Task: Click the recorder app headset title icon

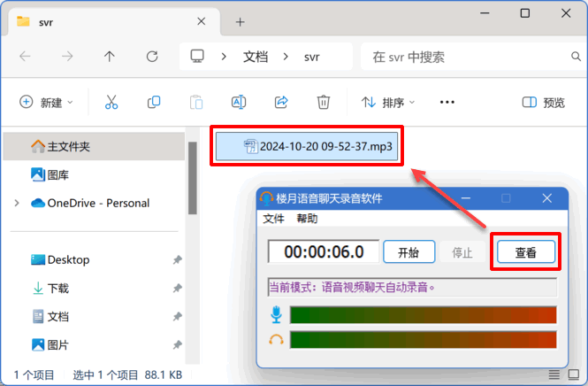Action: [266, 198]
